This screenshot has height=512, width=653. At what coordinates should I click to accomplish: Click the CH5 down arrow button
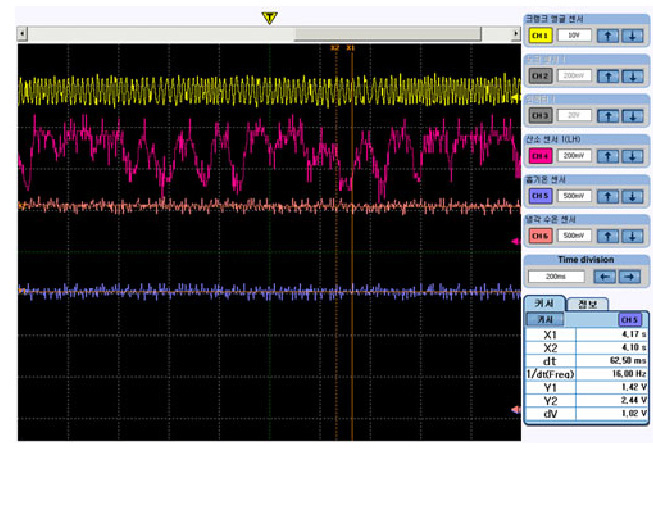pos(632,196)
